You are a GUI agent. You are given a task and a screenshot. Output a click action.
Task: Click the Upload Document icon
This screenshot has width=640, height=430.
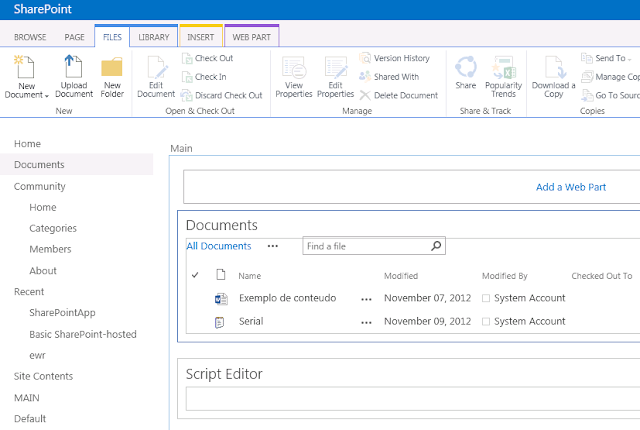point(74,68)
